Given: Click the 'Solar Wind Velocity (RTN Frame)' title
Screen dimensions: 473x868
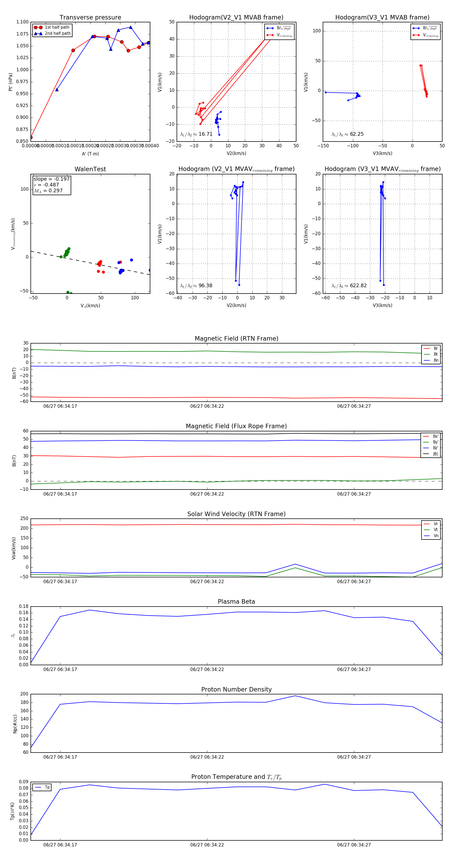Looking at the screenshot, I should tap(236, 514).
